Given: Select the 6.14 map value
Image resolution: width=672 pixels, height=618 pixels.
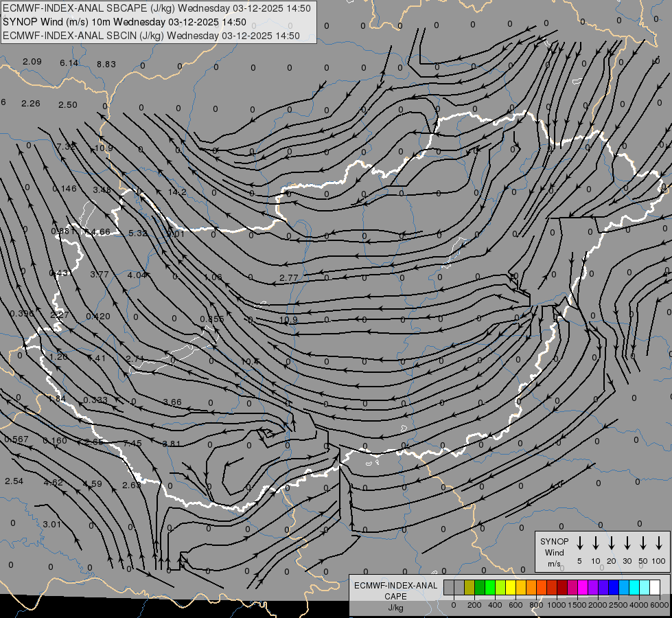Looking at the screenshot, I should (69, 63).
